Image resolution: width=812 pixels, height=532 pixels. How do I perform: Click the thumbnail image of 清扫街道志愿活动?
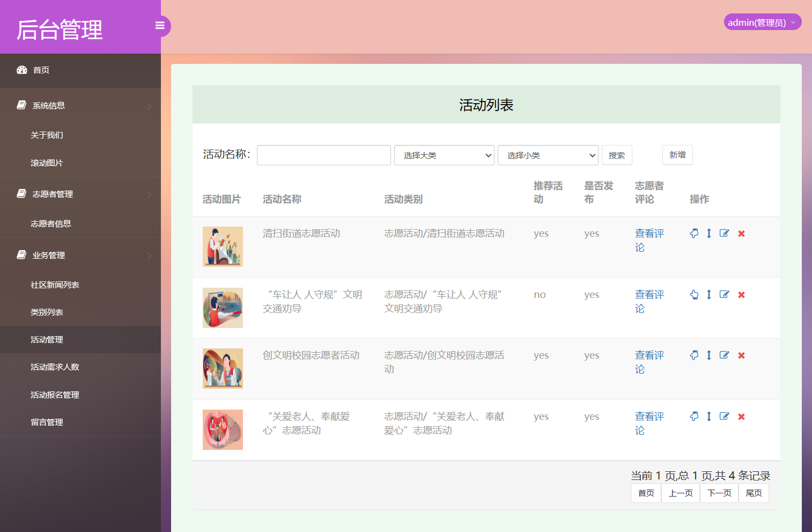pyautogui.click(x=223, y=246)
